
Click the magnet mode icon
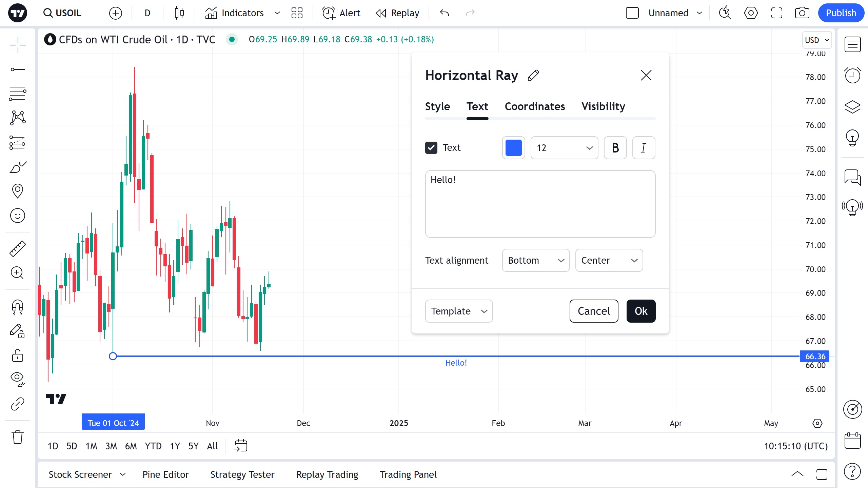[x=17, y=307]
